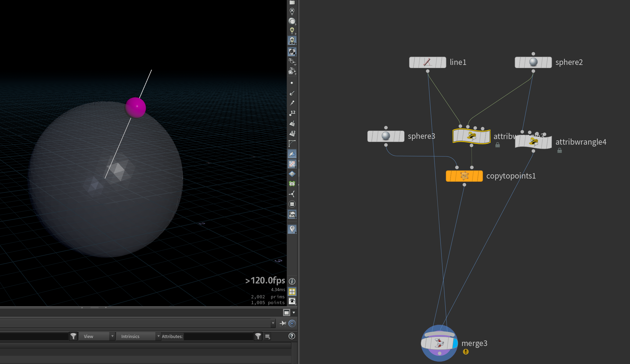The image size is (630, 364).
Task: Click the merge3 label text
Action: click(x=474, y=343)
